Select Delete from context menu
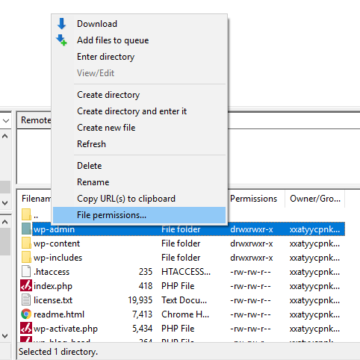This screenshot has width=360, height=360. point(89,166)
